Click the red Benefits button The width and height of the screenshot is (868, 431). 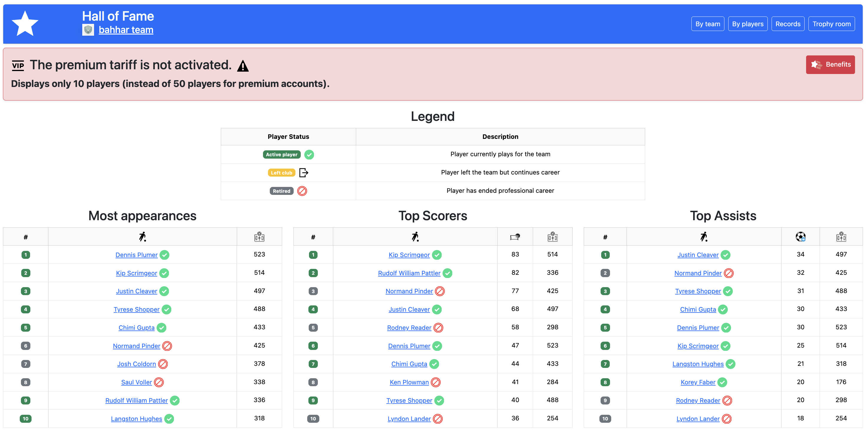point(830,65)
